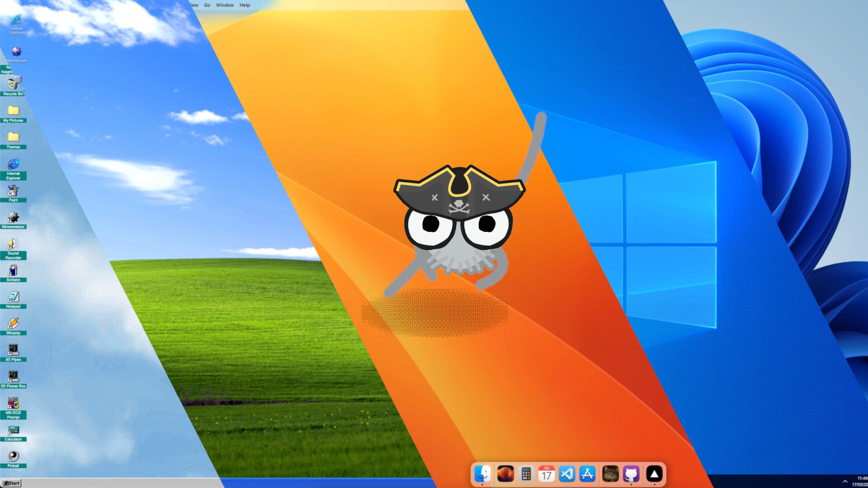
Task: Open the Help menu
Action: (245, 5)
